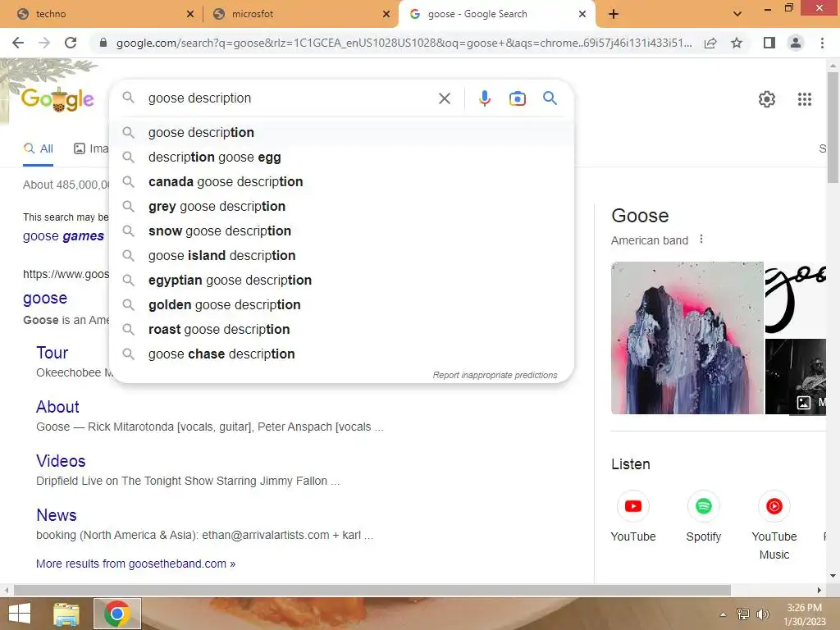
Task: Select suggestion 'roast goose description'
Action: (x=341, y=330)
